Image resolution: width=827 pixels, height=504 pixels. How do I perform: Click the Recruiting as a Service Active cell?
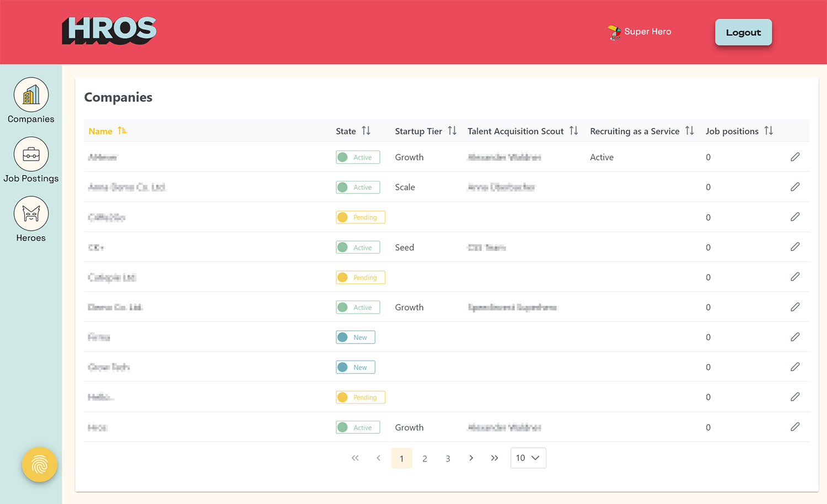[602, 157]
